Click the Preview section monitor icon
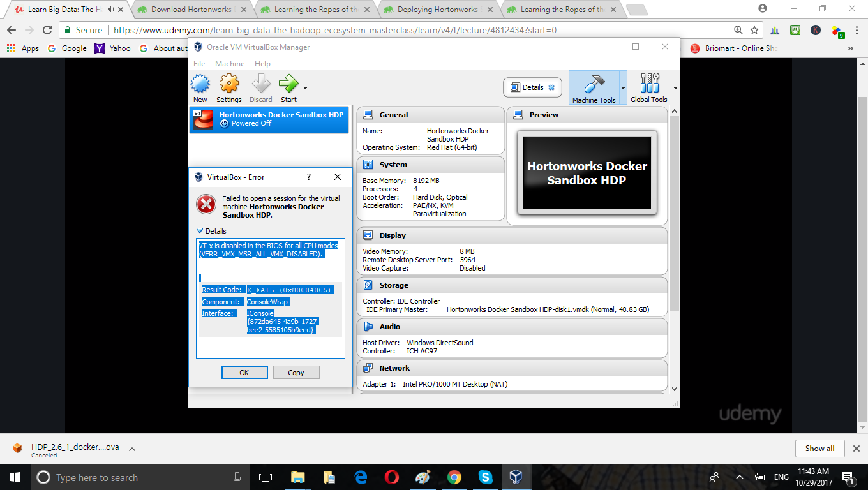This screenshot has width=868, height=490. [x=518, y=115]
